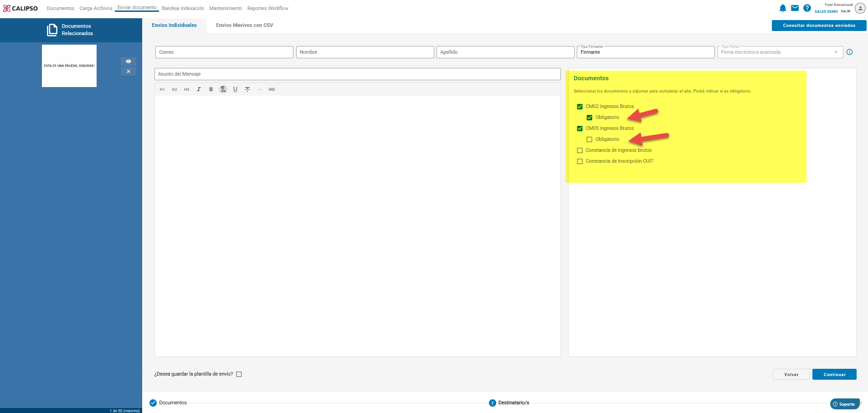Viewport: 868px width, 413px height.
Task: Click info icon beside Tipo Firma
Action: pyautogui.click(x=849, y=52)
